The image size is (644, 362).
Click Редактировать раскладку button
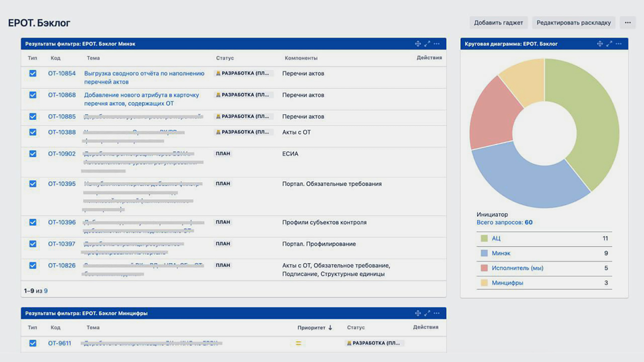tap(573, 23)
